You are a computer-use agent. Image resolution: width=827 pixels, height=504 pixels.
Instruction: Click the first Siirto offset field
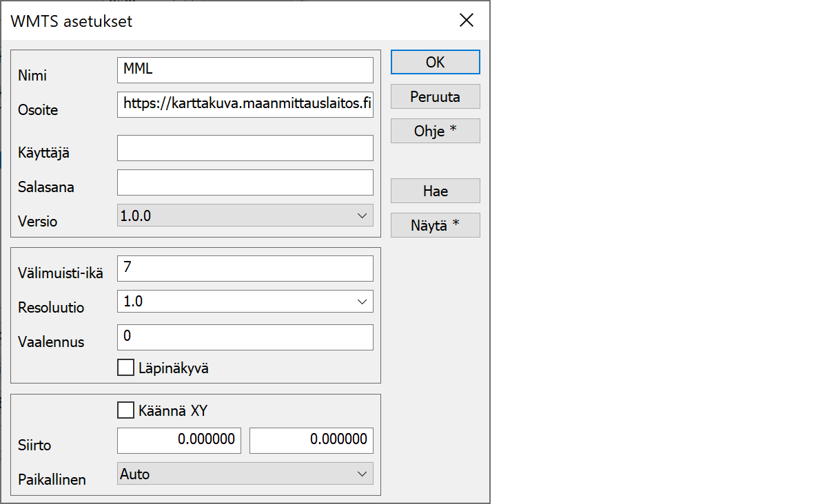click(x=179, y=441)
